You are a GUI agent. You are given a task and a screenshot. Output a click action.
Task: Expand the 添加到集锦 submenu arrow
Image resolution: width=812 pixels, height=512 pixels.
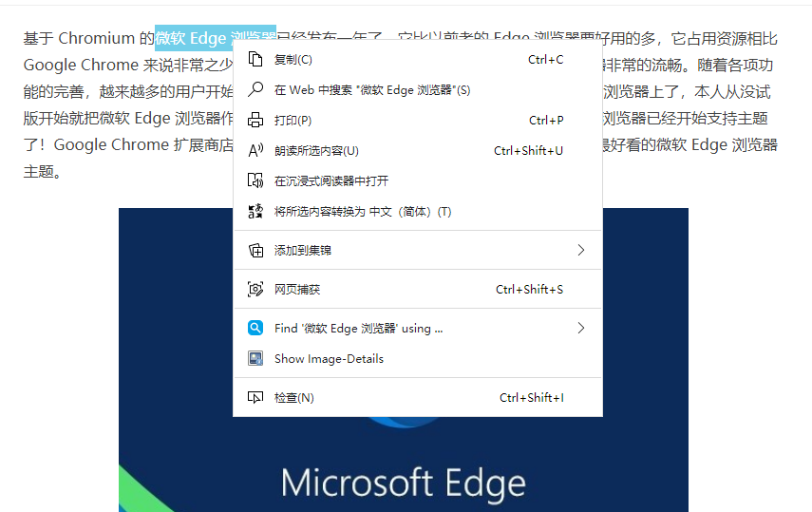tap(581, 250)
